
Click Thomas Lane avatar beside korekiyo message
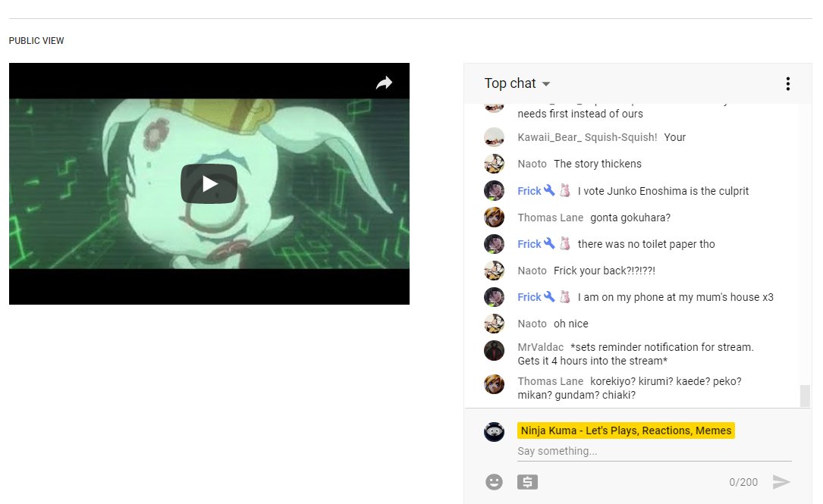494,384
